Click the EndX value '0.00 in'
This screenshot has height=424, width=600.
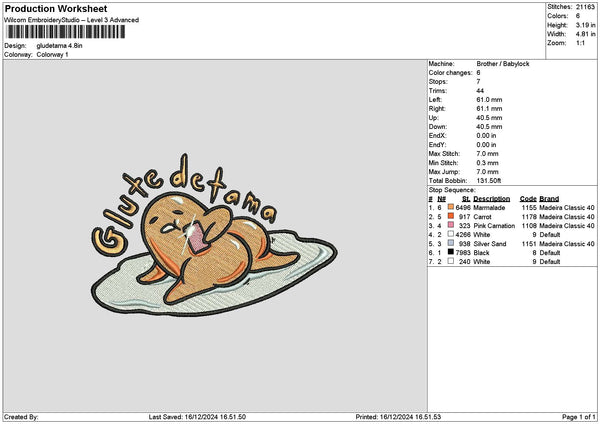[486, 135]
